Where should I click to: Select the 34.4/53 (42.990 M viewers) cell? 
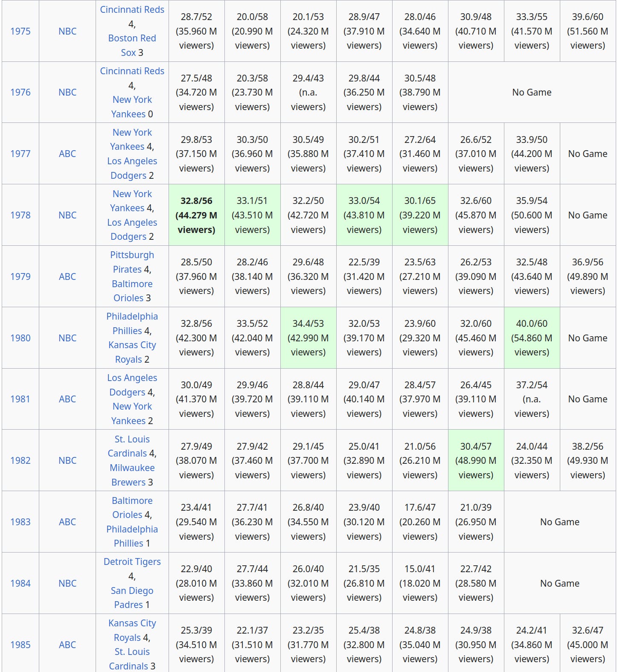[308, 338]
